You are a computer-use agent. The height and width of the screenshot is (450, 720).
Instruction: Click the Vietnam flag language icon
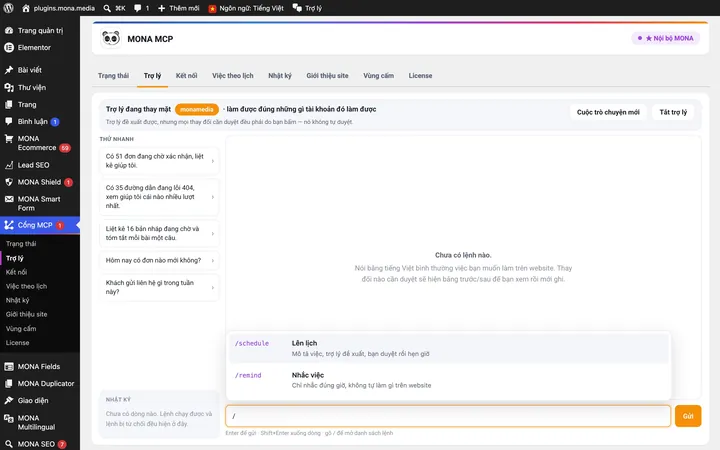pyautogui.click(x=212, y=8)
